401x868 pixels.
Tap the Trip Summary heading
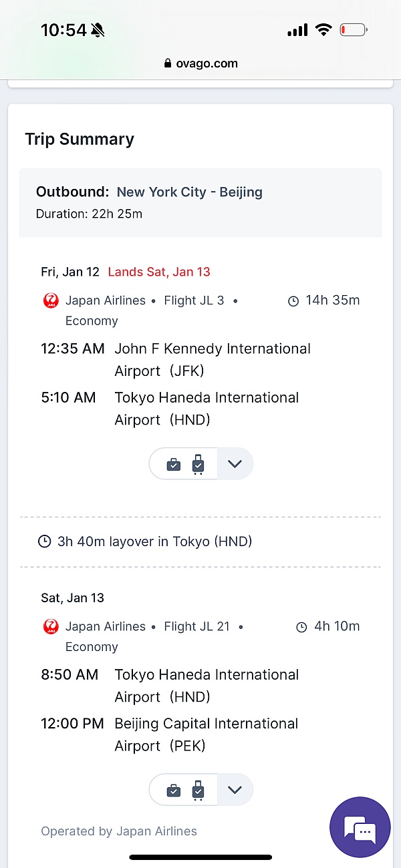click(x=80, y=139)
